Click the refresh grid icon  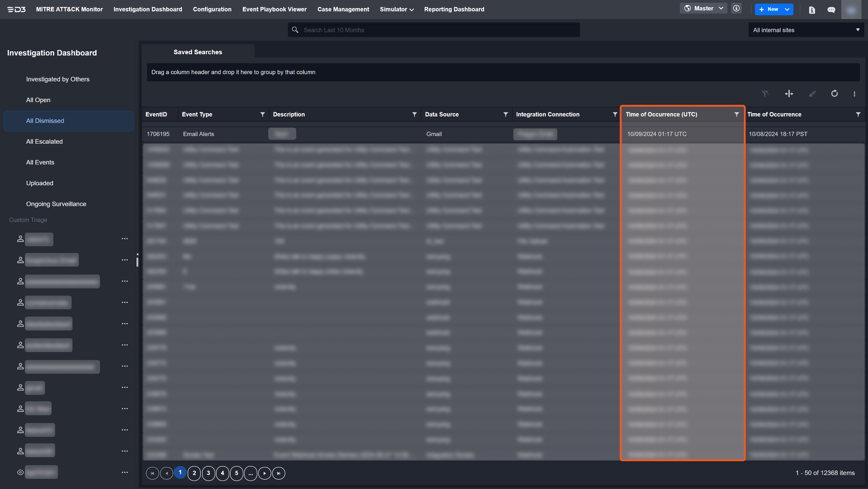pos(834,94)
